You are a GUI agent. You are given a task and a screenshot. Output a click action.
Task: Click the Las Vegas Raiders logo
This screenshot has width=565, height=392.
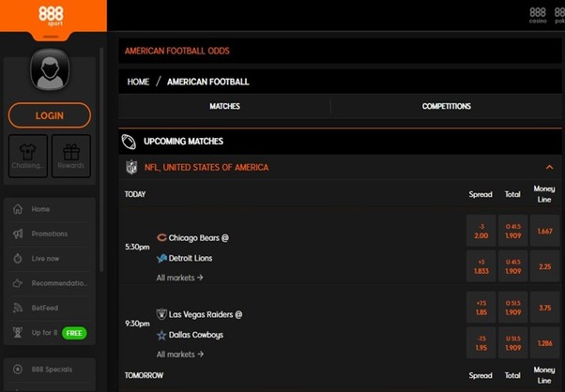161,314
